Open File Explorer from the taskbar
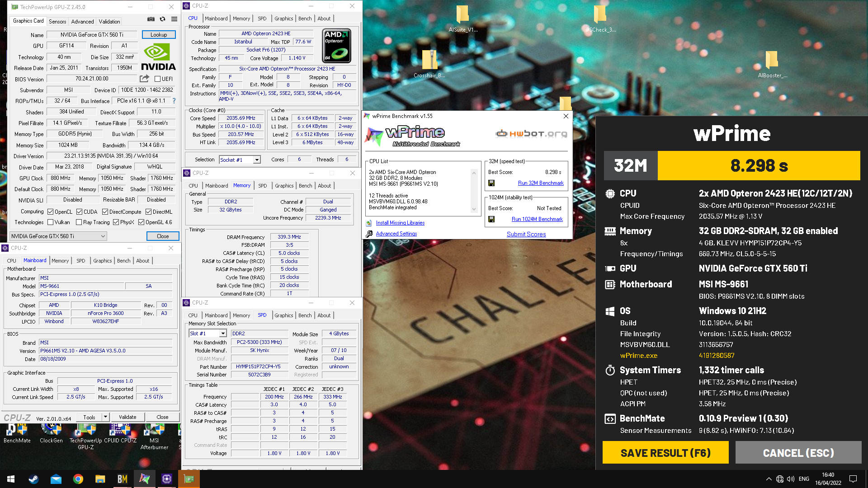Screen dimensions: 868x488 (100, 479)
